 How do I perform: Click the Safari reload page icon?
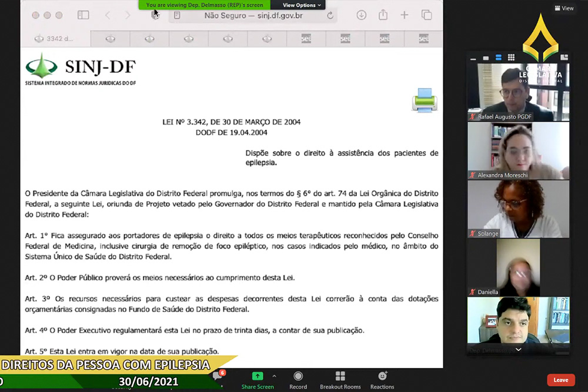coord(330,15)
